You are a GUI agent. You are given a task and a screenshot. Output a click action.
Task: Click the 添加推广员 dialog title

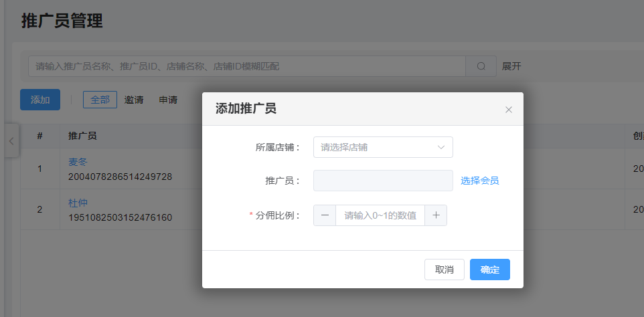(246, 108)
